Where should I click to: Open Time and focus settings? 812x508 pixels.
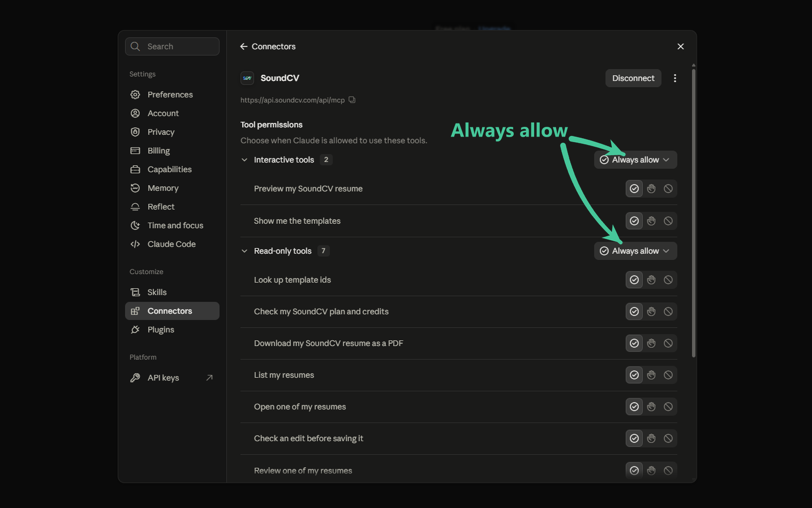tap(172, 225)
